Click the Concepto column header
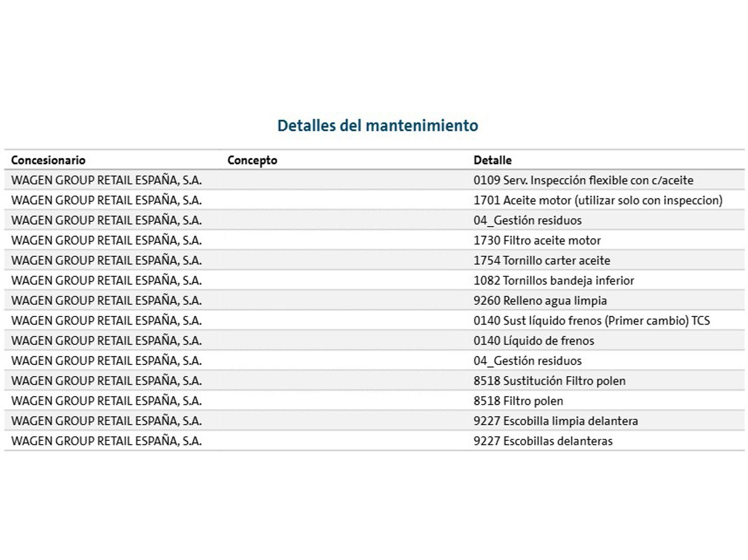This screenshot has width=748, height=560. coord(252,160)
